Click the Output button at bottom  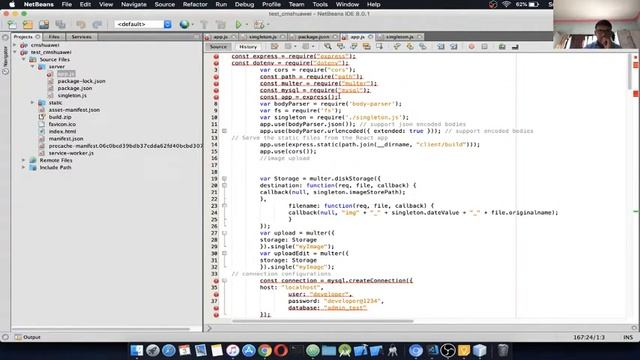tap(27, 337)
